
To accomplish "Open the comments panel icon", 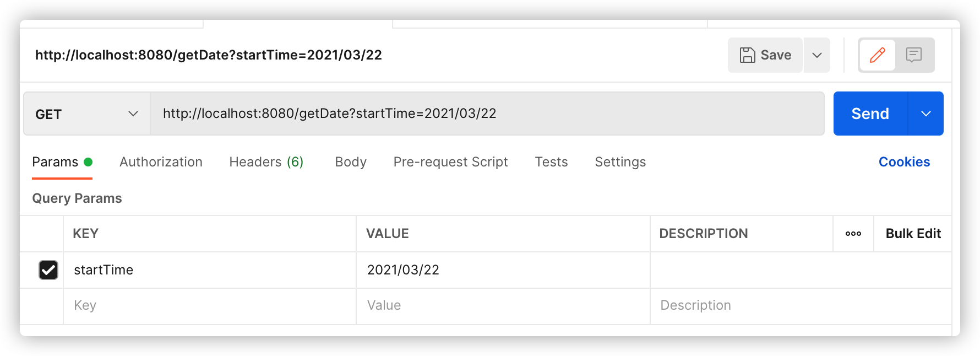I will pyautogui.click(x=914, y=55).
